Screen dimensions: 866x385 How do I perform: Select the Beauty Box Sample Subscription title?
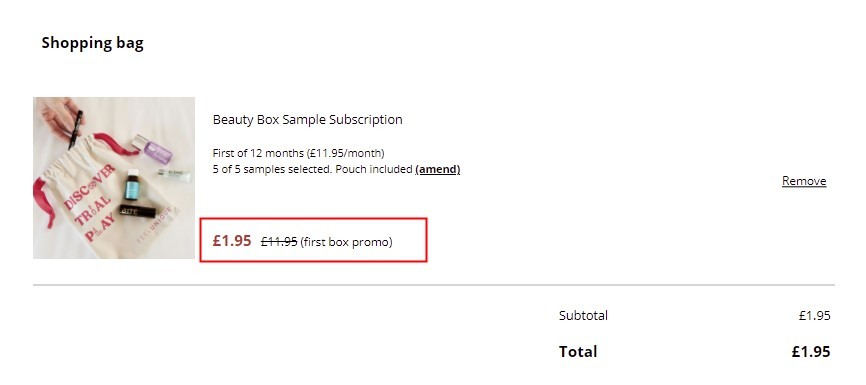pyautogui.click(x=308, y=119)
